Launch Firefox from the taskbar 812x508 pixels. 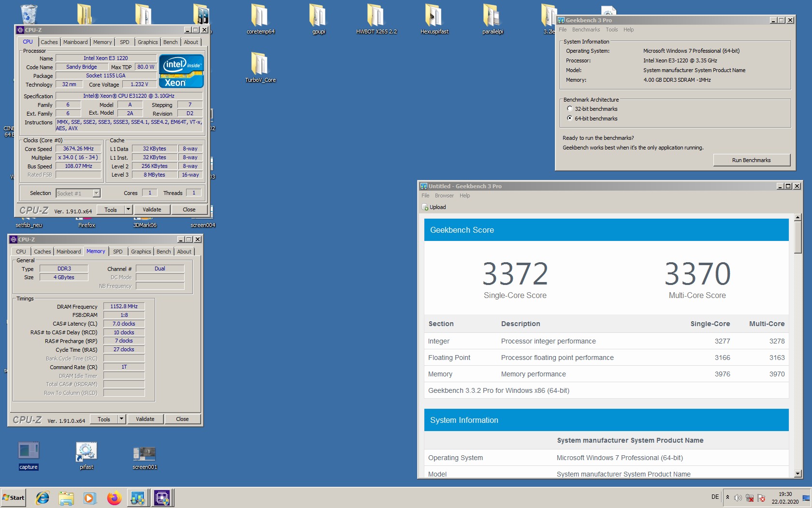(114, 497)
